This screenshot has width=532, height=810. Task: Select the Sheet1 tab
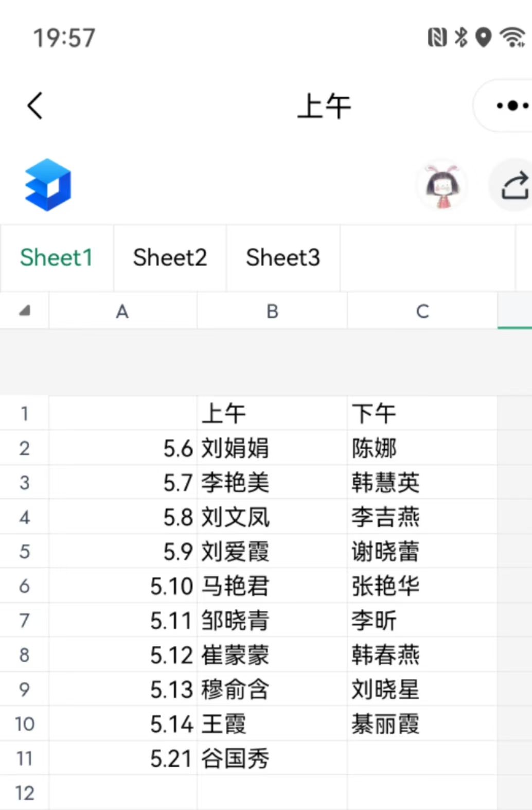pyautogui.click(x=57, y=258)
